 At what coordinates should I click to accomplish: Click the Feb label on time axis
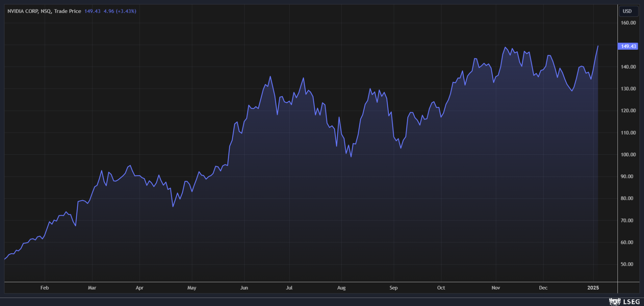tap(45, 288)
